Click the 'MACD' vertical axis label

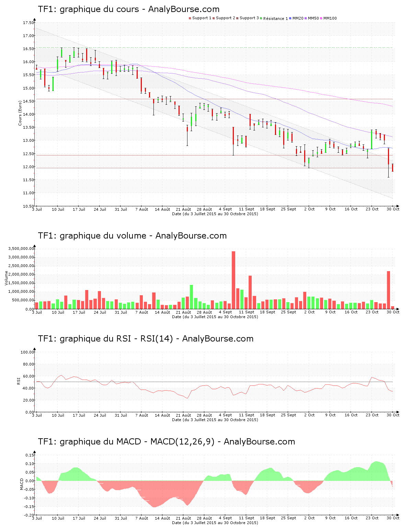coord(22,484)
